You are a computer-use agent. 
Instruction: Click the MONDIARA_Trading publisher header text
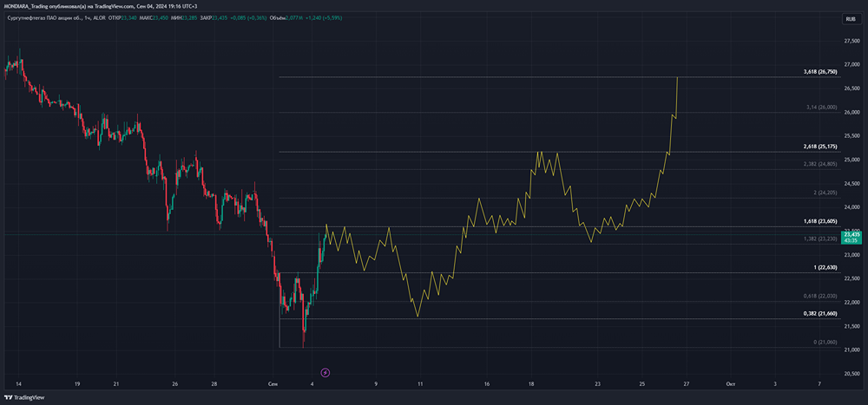26,5
